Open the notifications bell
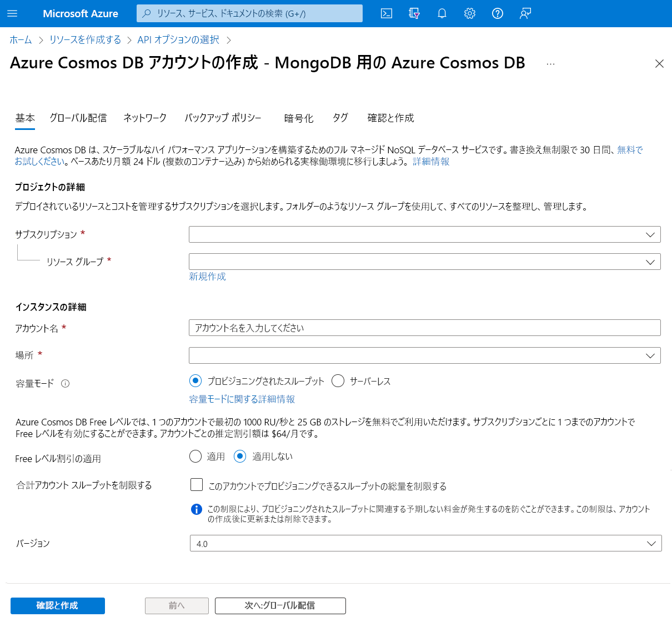The width and height of the screenshot is (672, 627). (442, 13)
